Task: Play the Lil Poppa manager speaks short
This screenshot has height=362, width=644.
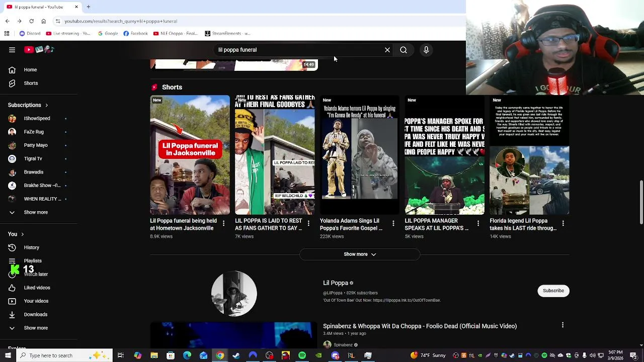Action: click(445, 155)
